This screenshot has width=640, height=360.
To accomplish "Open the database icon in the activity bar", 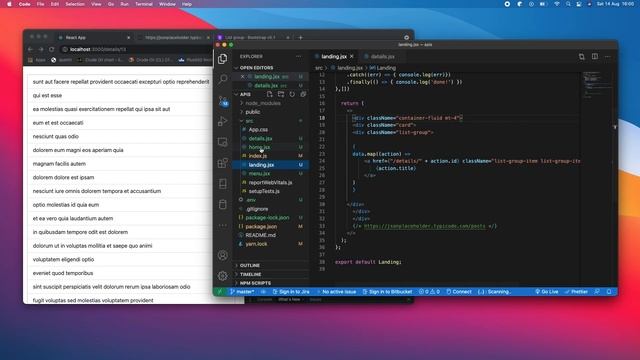I will 222,204.
